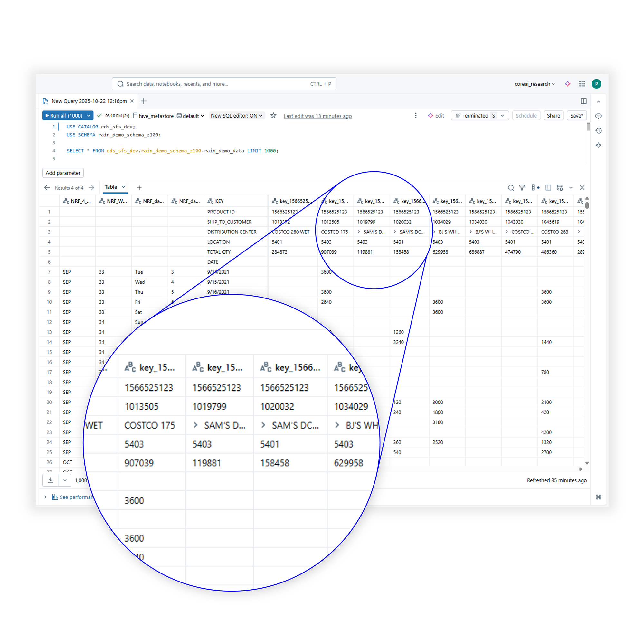Filter the results table
Viewport: 644px width, 644px height.
click(x=522, y=187)
